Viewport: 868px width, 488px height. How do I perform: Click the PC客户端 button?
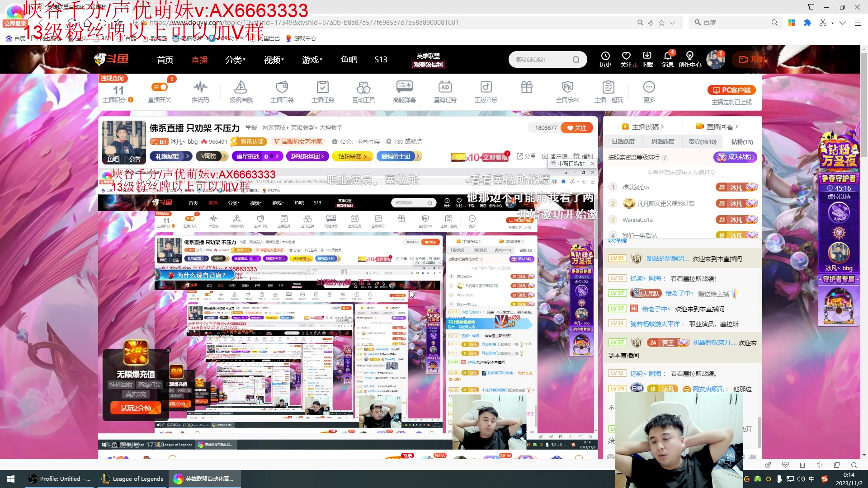tap(731, 90)
